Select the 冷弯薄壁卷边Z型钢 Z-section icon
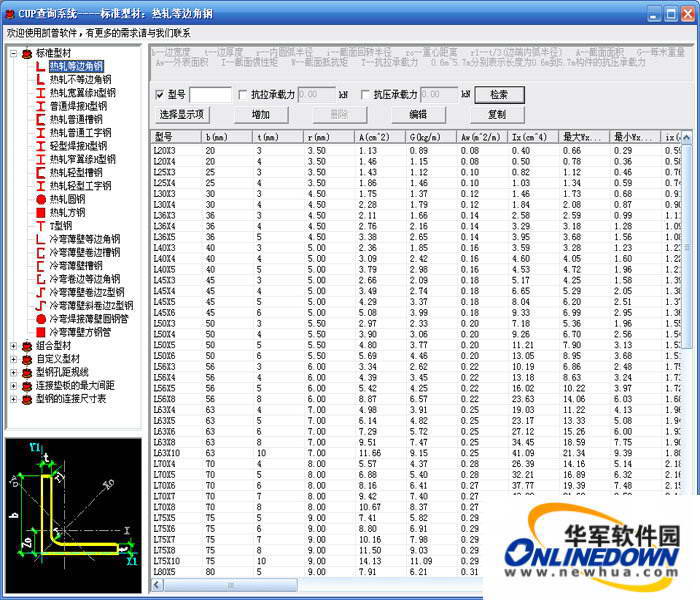This screenshot has height=600, width=700. click(41, 292)
